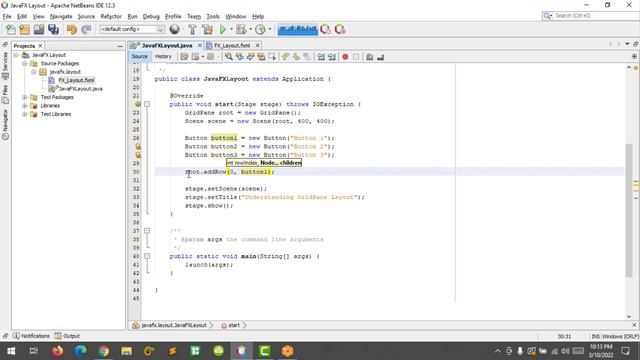Click the Source view button
This screenshot has height=360, width=640.
click(139, 57)
